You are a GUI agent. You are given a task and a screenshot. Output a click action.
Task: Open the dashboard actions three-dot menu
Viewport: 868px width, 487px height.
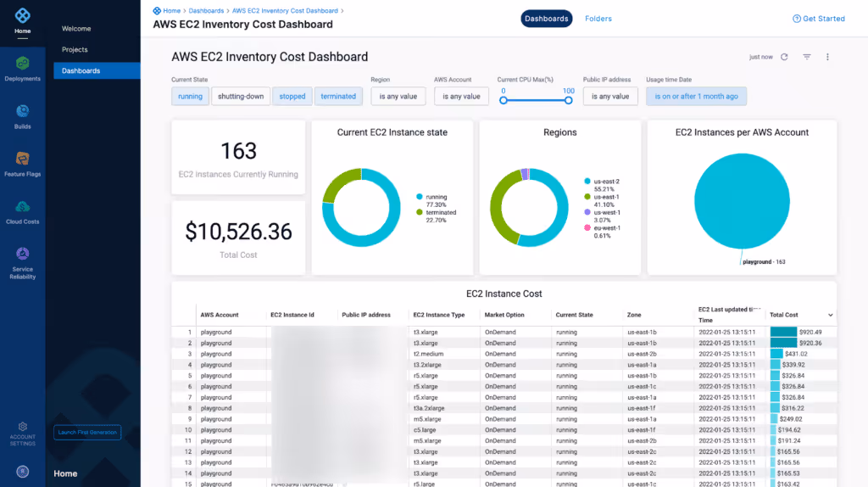pos(827,57)
